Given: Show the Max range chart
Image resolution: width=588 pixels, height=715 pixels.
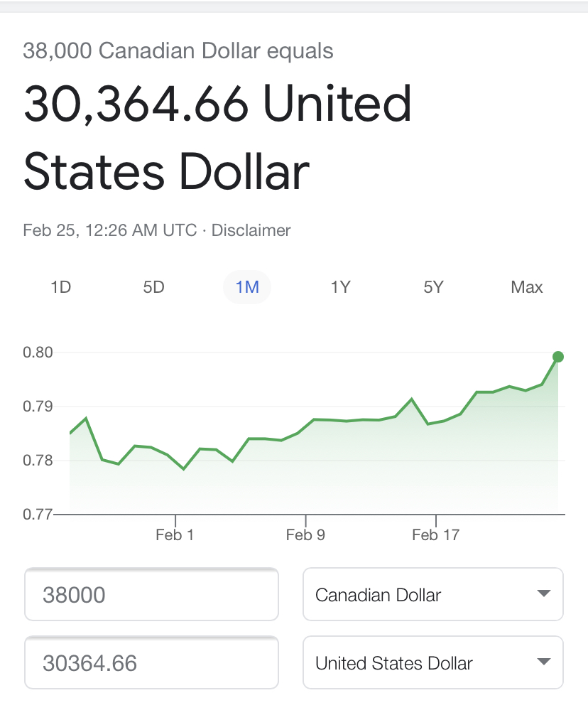Looking at the screenshot, I should (x=526, y=287).
